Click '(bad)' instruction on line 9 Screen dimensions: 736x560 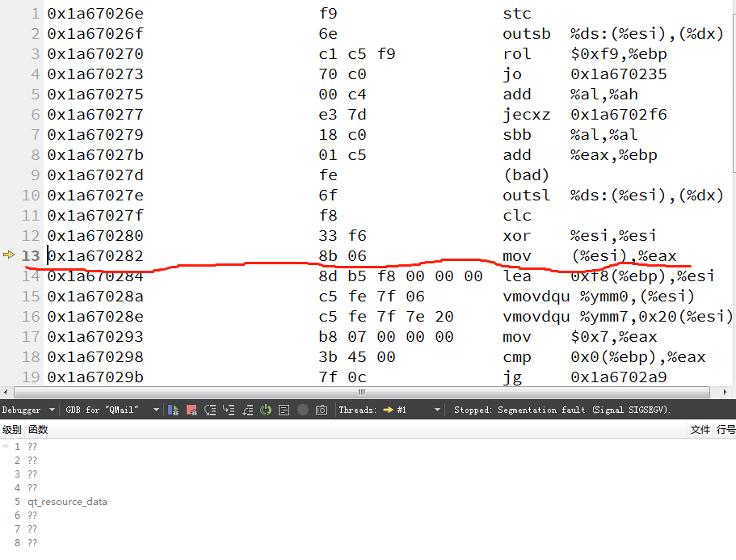pyautogui.click(x=526, y=175)
